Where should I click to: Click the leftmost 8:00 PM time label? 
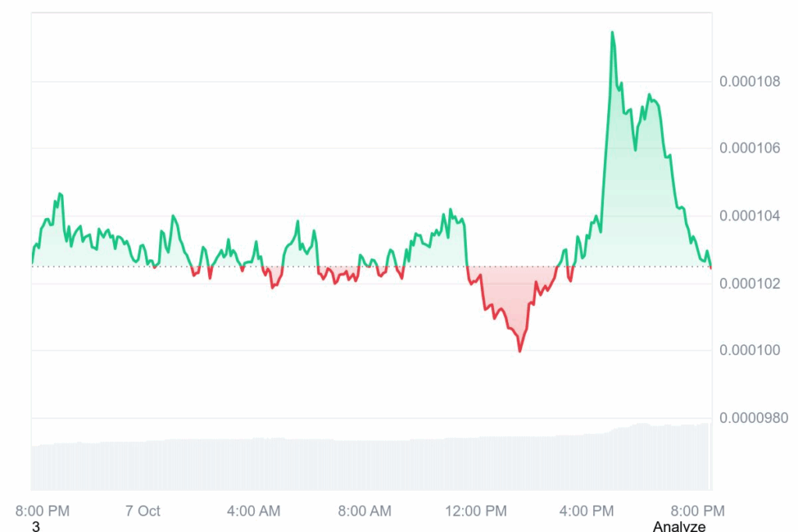(43, 511)
